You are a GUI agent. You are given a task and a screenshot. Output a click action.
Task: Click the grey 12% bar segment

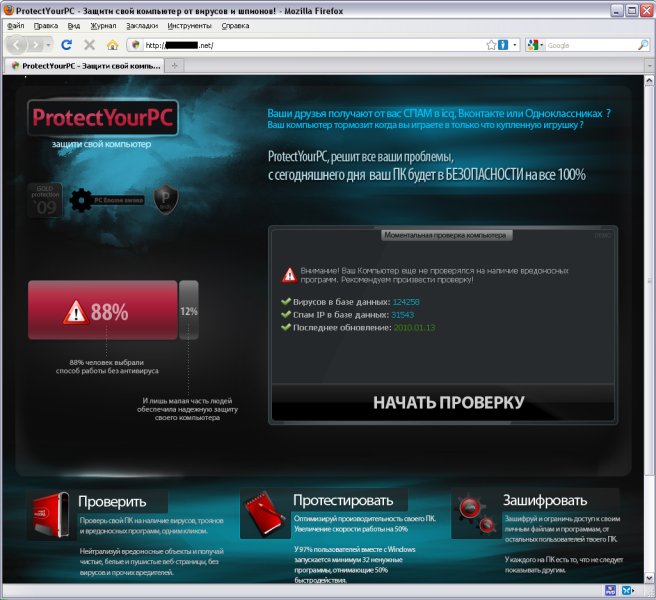(x=189, y=310)
